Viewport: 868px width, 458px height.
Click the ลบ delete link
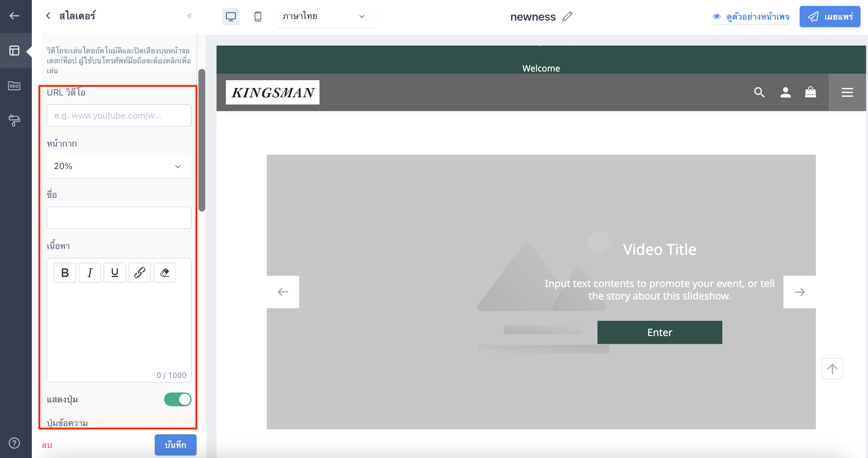tap(47, 445)
